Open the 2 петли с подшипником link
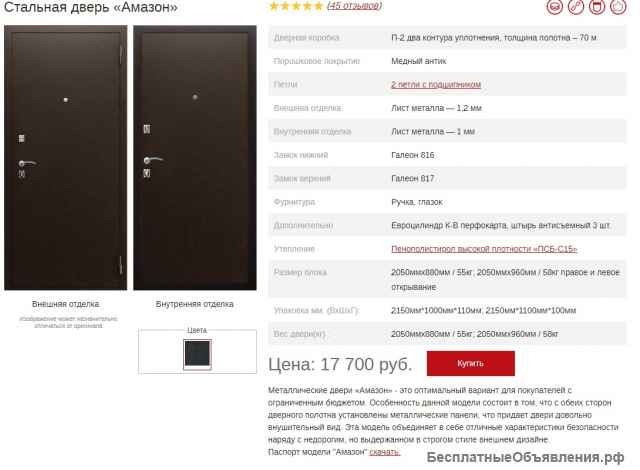640x470 pixels. [x=436, y=84]
